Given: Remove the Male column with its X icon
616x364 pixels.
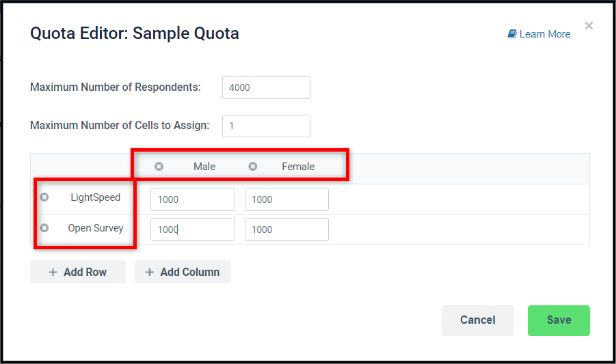Looking at the screenshot, I should [x=159, y=167].
